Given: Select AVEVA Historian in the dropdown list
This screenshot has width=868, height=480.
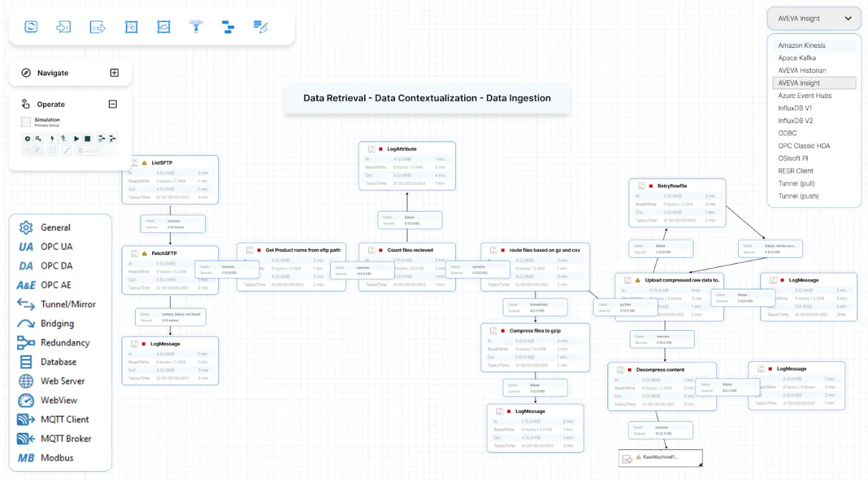Looking at the screenshot, I should (815, 71).
